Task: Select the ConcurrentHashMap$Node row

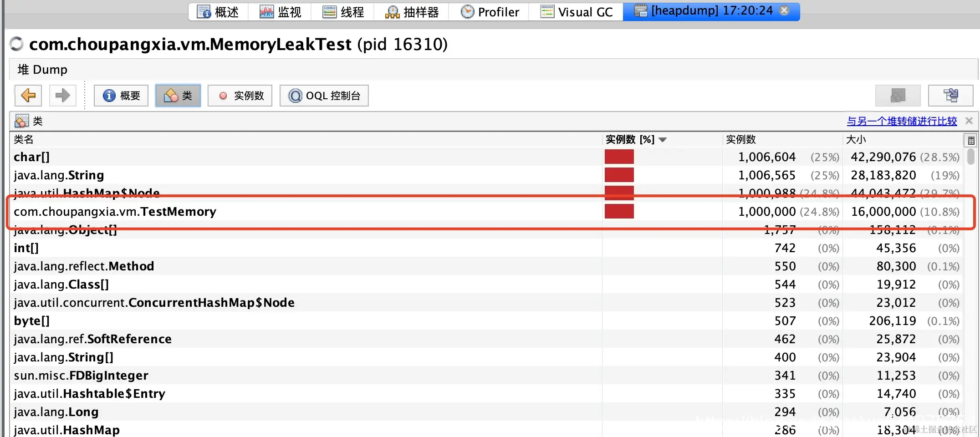Action: (486, 302)
